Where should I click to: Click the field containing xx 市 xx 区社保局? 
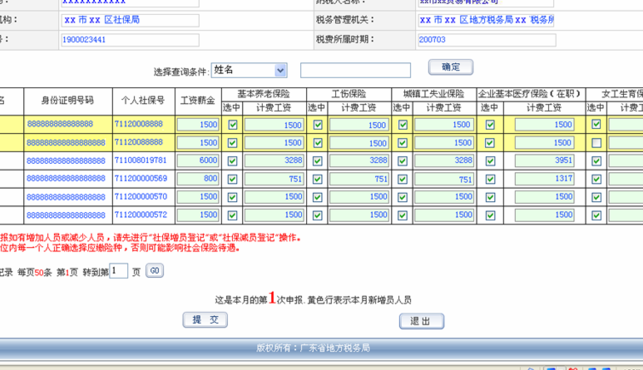pos(130,20)
